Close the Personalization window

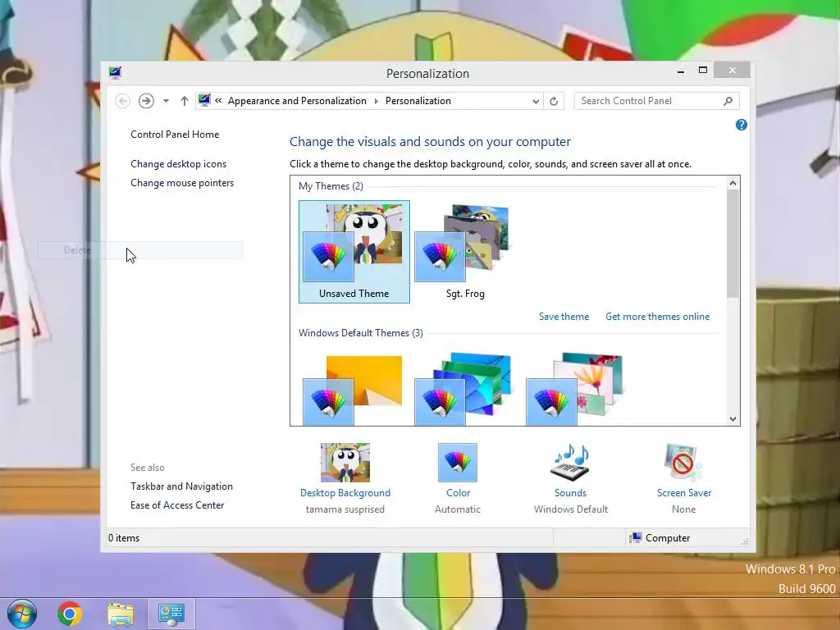coord(733,71)
